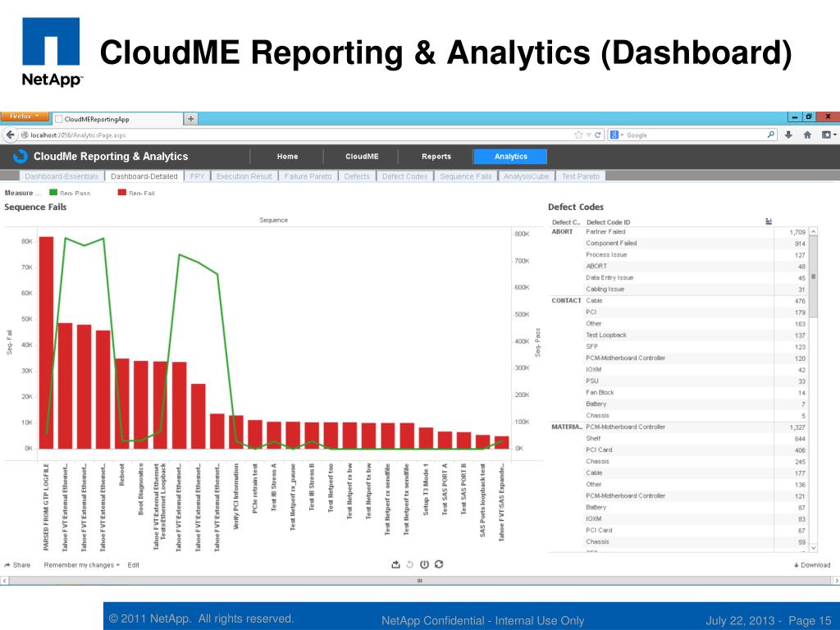Image resolution: width=840 pixels, height=630 pixels.
Task: Click the Defect Codes scroll down arrow
Action: click(813, 547)
